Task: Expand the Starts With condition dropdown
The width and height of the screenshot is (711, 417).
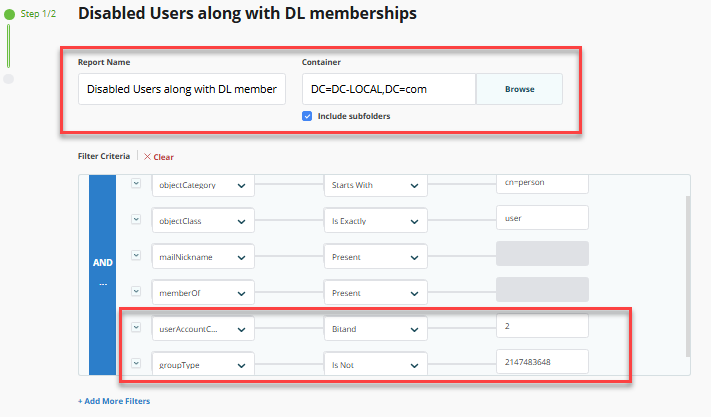Action: tap(377, 185)
